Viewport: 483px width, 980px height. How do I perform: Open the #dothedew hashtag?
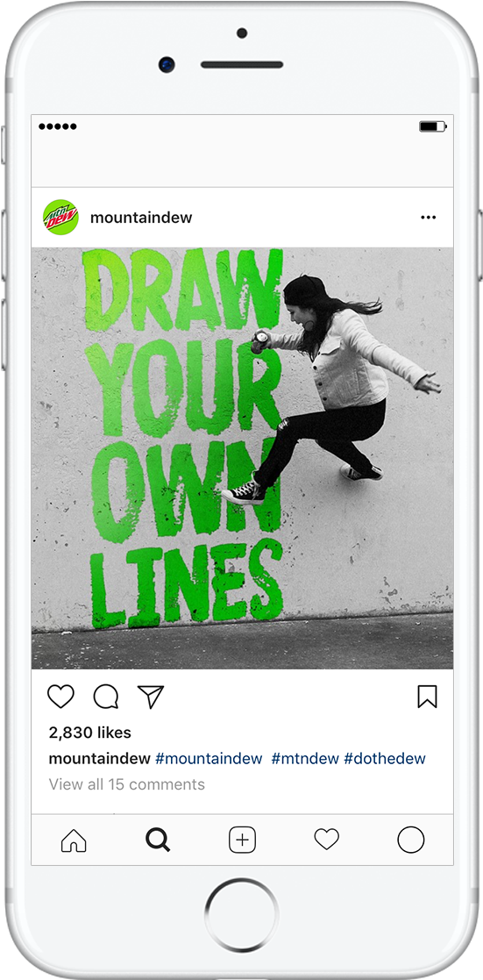click(385, 759)
